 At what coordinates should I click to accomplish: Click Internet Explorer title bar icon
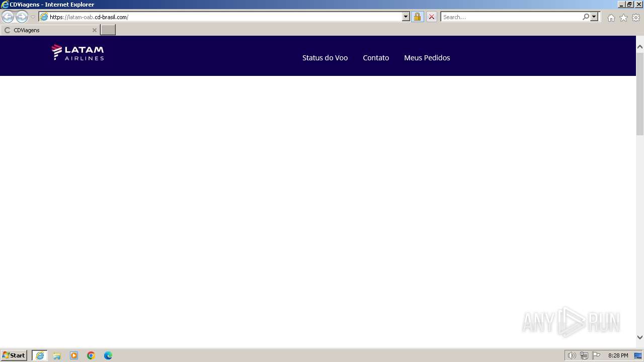[x=5, y=5]
